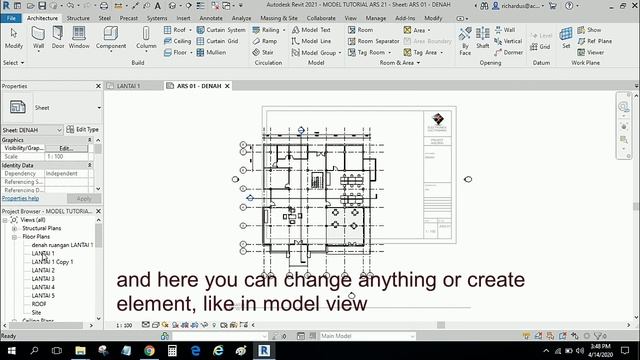
Task: Collapse the Floor Plans node
Action: [14, 237]
